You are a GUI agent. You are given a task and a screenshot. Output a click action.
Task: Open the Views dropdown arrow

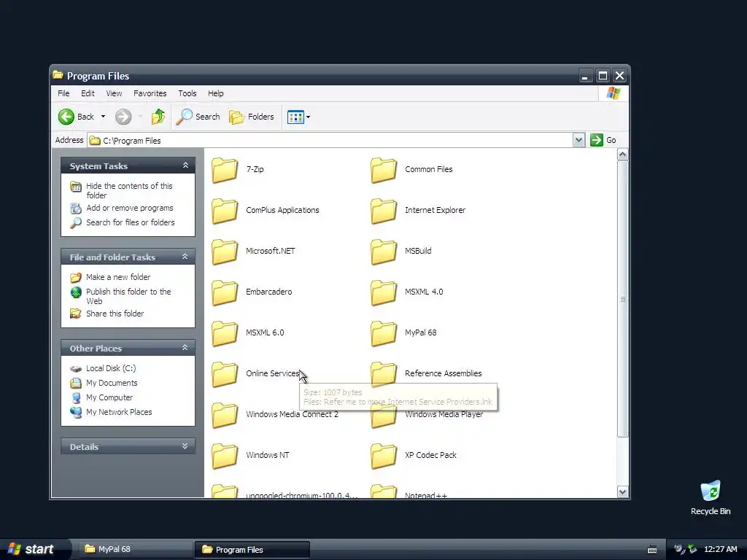click(x=309, y=117)
